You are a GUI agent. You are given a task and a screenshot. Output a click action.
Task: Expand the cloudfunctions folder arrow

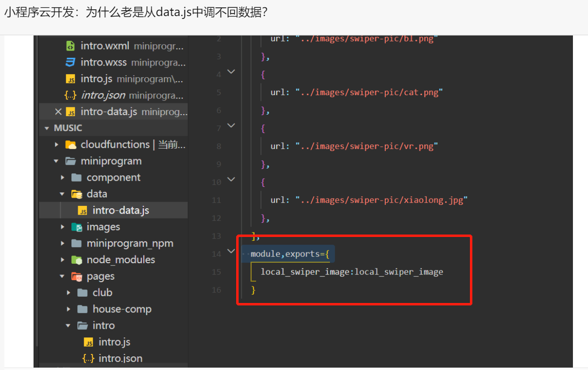click(x=56, y=145)
